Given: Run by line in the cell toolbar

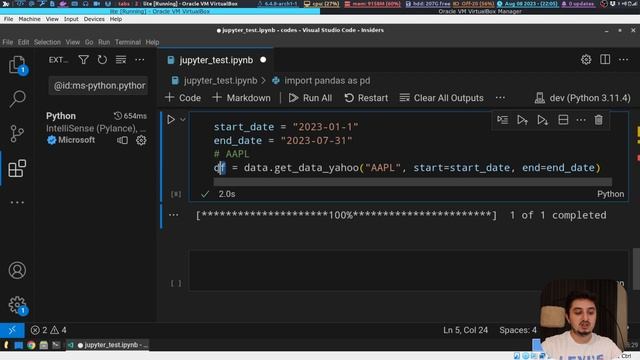Looking at the screenshot, I should (x=502, y=120).
